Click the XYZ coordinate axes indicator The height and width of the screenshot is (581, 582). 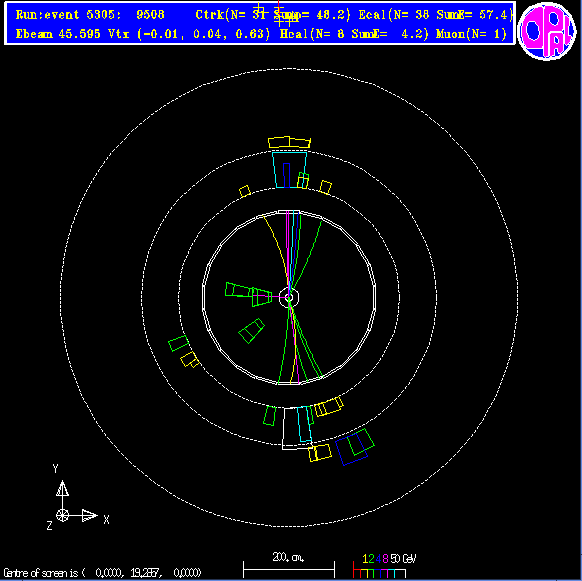tap(77, 498)
